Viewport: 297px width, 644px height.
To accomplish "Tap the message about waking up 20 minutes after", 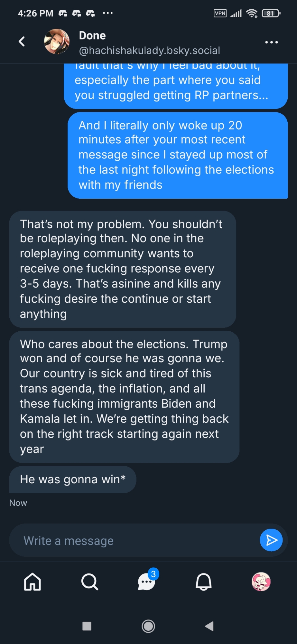I will pos(177,155).
